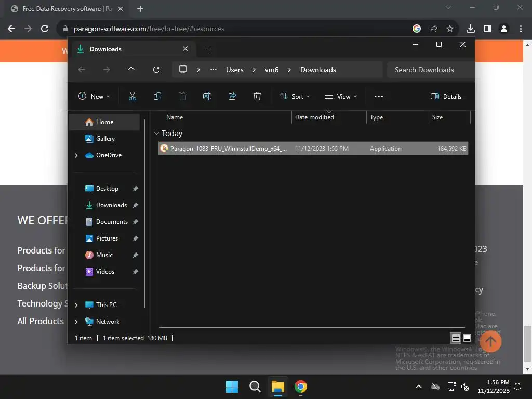This screenshot has height=399, width=532.
Task: Click orange scroll-to-top arrow on webpage
Action: point(490,341)
